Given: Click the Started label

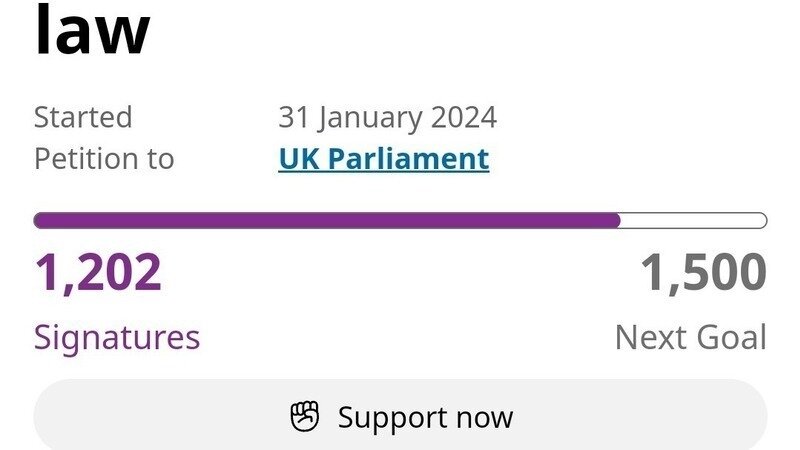Looking at the screenshot, I should 83,117.
